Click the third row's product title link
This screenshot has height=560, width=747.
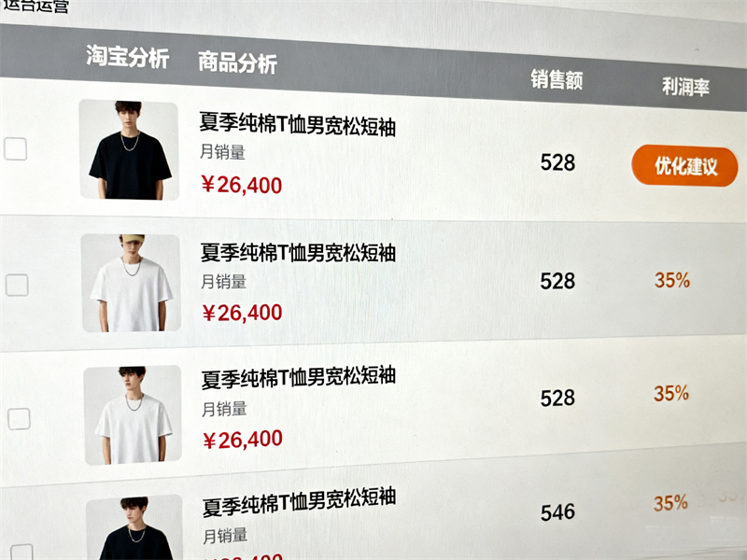[x=299, y=378]
